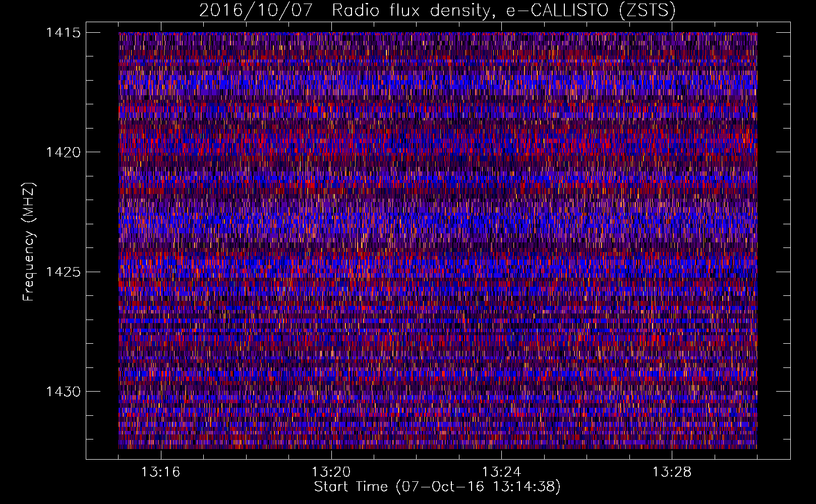Select the '1430' frequency axis label
Viewport: 816px width, 504px height.
click(63, 392)
